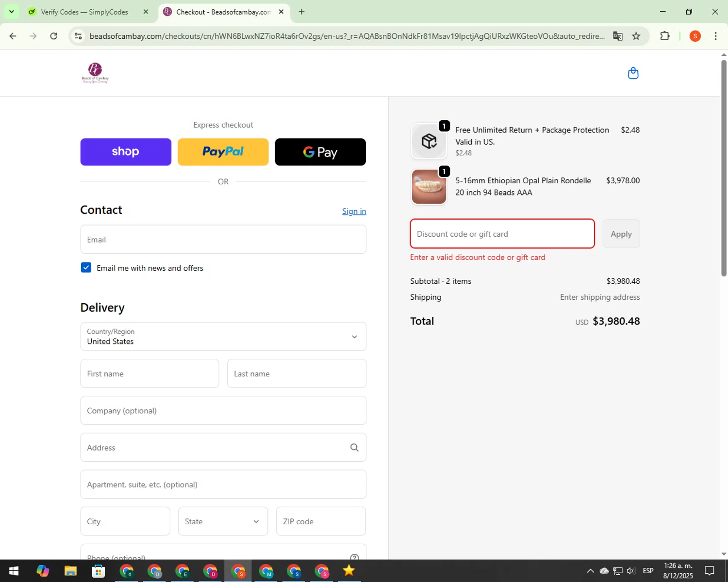This screenshot has width=728, height=582.
Task: Open a new browser tab
Action: point(301,12)
